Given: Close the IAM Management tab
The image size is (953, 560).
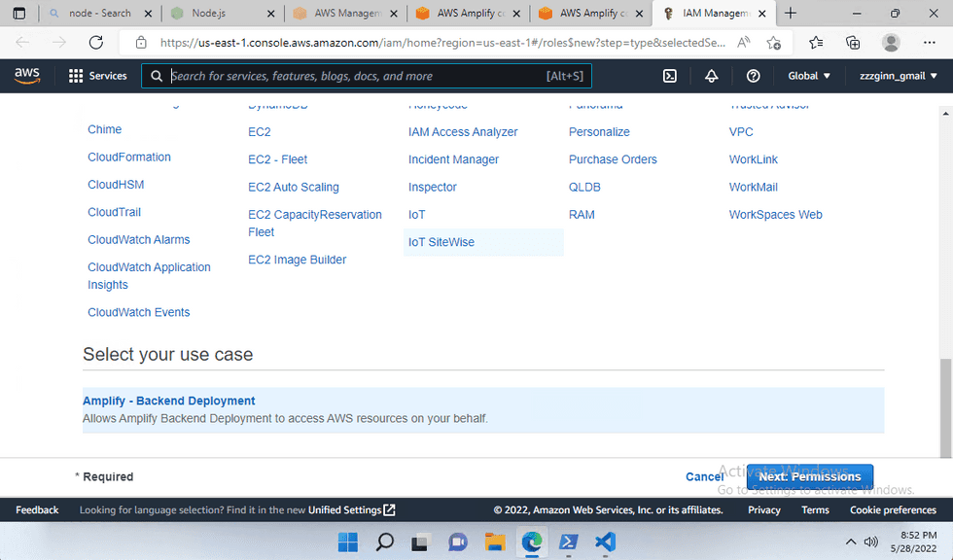Looking at the screenshot, I should coord(762,14).
